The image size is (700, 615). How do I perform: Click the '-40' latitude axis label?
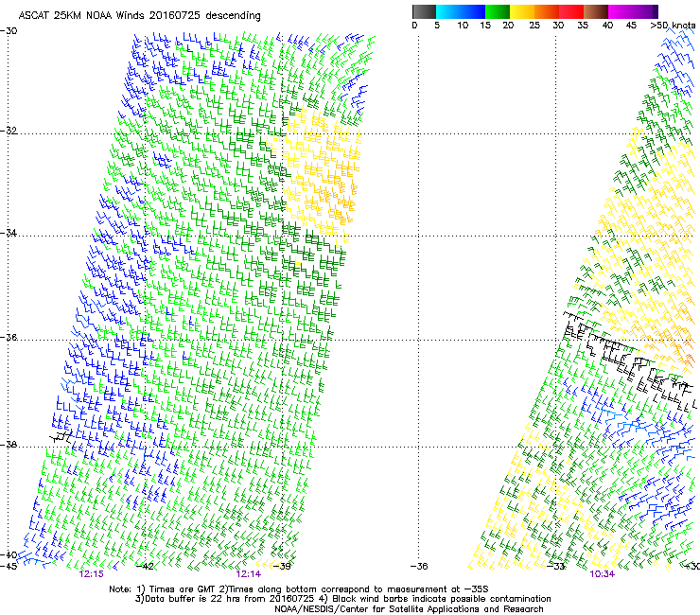[9, 555]
